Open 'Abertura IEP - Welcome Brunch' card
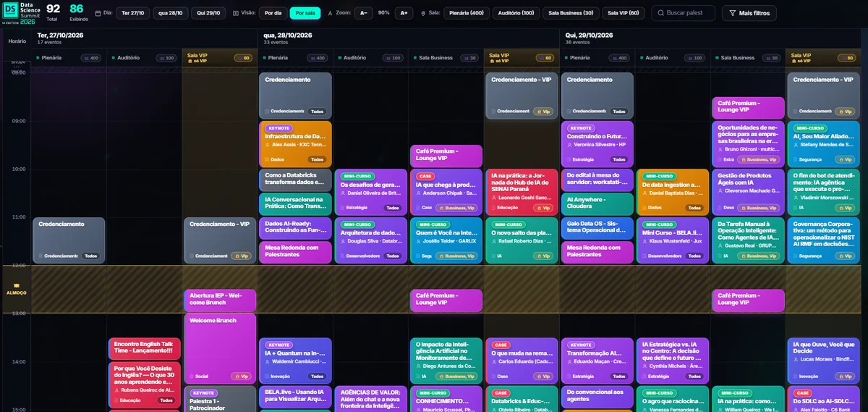Viewport: 868px width, 412px height. [220, 300]
